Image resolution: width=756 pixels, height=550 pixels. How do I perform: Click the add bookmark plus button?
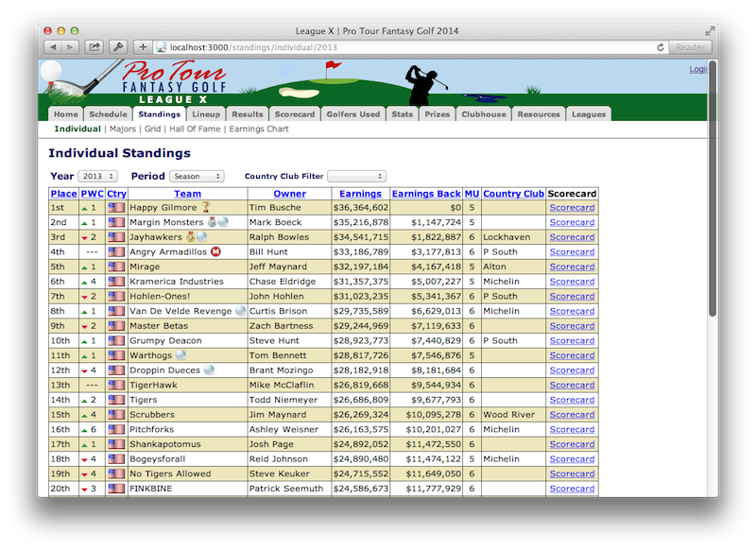(143, 46)
